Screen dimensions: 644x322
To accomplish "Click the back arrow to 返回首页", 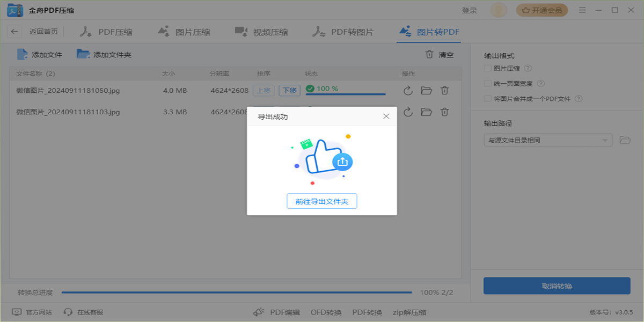I will (x=14, y=31).
